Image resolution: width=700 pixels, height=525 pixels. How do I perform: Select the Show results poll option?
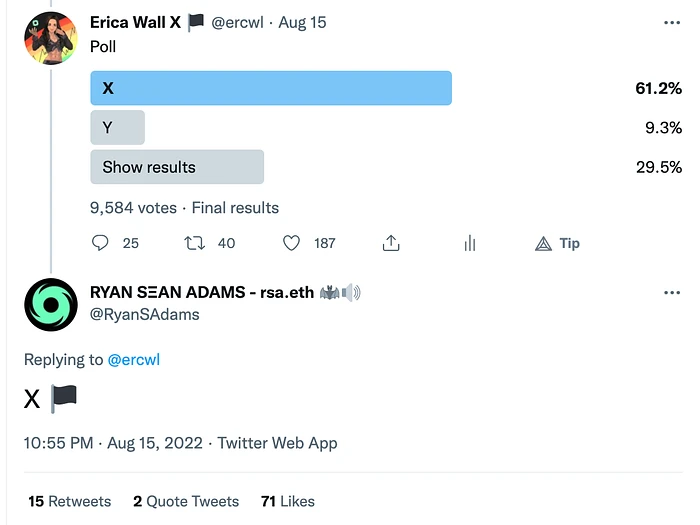tap(177, 167)
